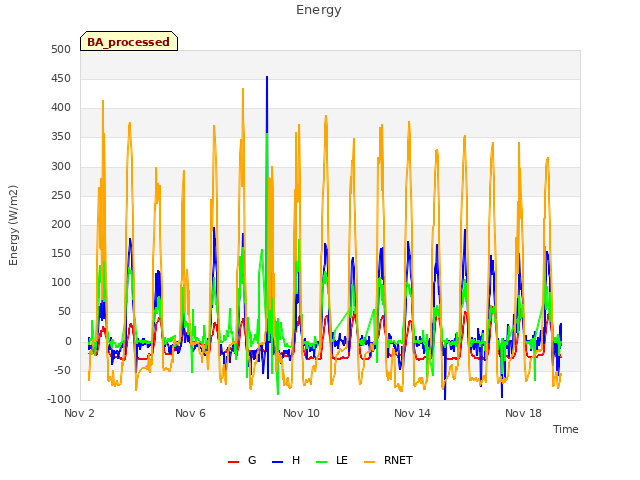Click the Nov 18 x-axis tick label
Image resolution: width=640 pixels, height=480 pixels.
pyautogui.click(x=523, y=413)
